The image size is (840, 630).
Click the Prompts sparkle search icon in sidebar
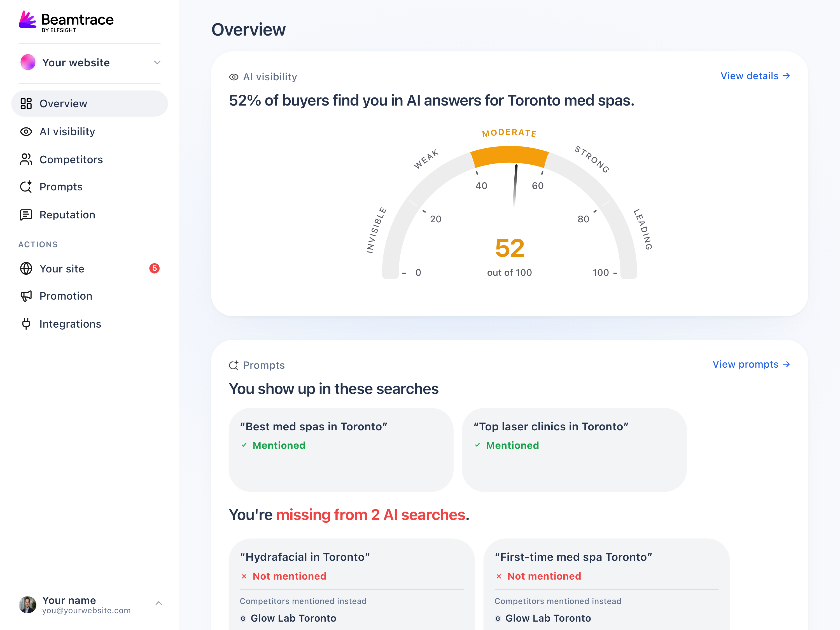click(x=26, y=187)
